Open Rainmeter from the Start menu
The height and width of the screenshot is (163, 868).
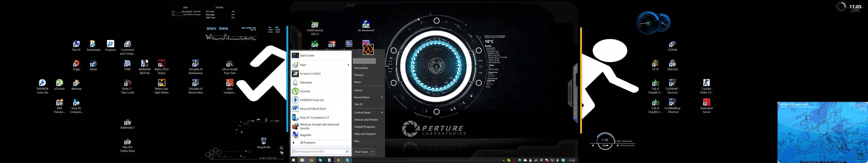321,82
